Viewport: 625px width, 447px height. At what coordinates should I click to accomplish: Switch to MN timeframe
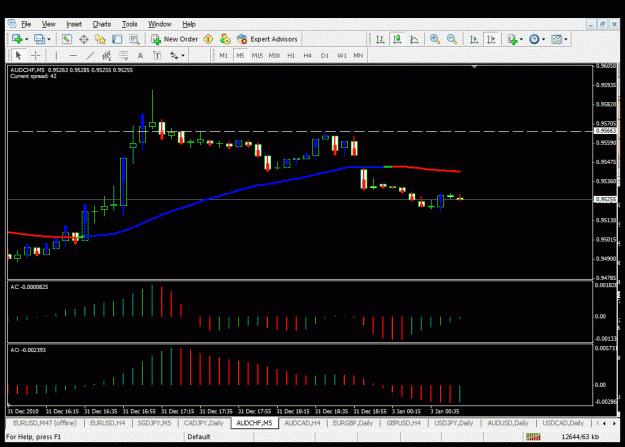point(358,55)
